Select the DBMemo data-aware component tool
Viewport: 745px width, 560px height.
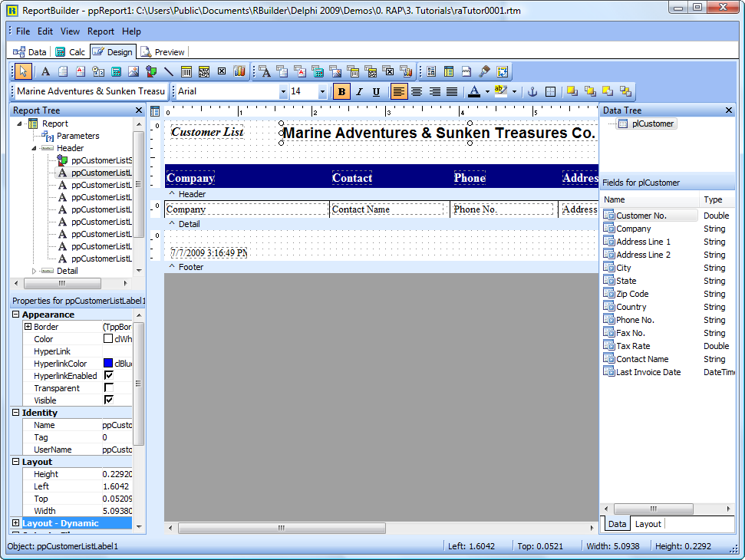[x=282, y=71]
